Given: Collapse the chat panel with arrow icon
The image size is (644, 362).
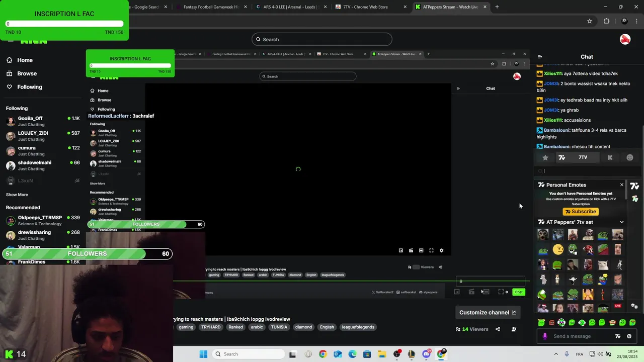Looking at the screenshot, I should tap(540, 57).
